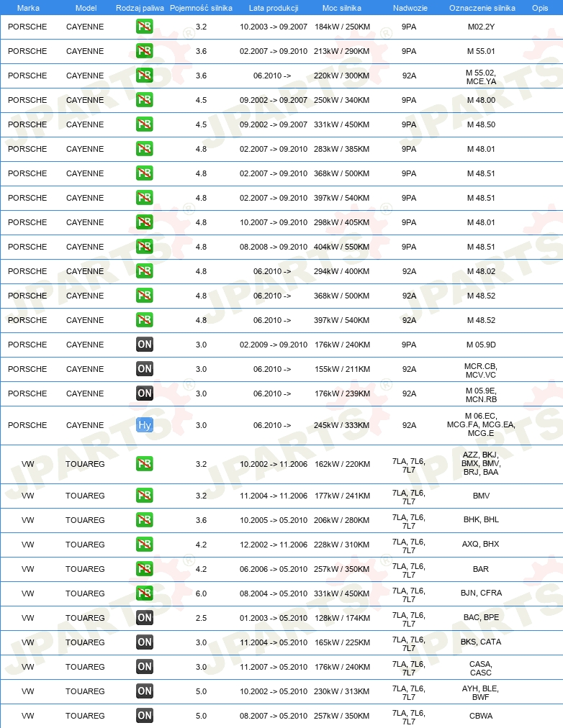Select the petrol icon in the Touareg BAR row
The height and width of the screenshot is (728, 563).
click(145, 569)
